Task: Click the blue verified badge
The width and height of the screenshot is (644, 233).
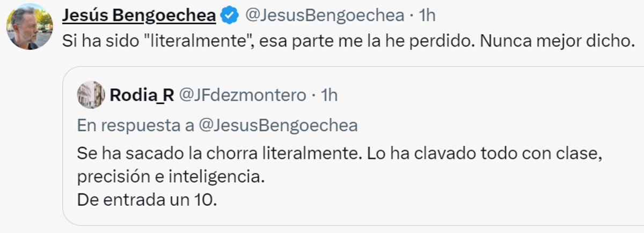Action: [x=230, y=17]
